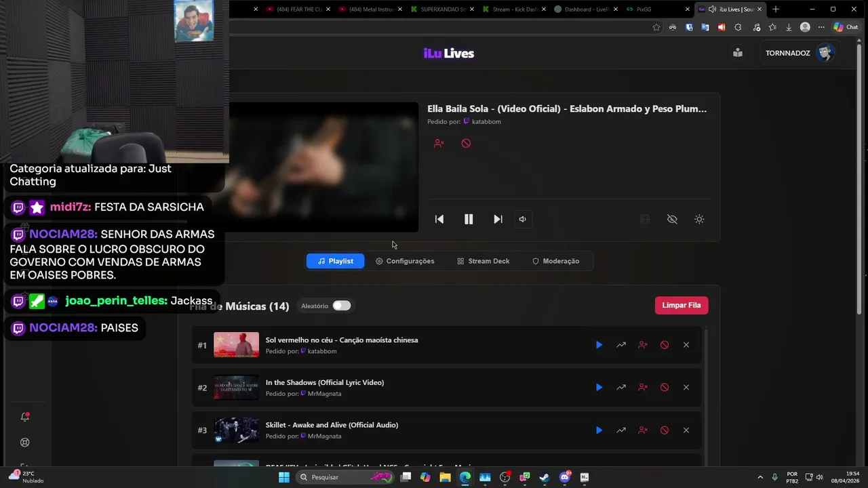Click the In the Shadows thumbnail

236,388
